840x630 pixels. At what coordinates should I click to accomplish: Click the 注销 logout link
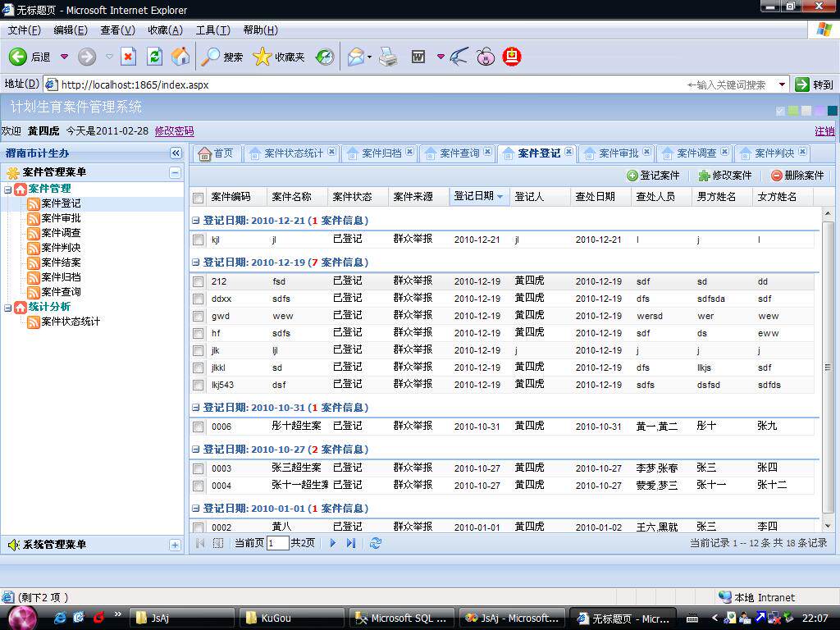[x=824, y=130]
